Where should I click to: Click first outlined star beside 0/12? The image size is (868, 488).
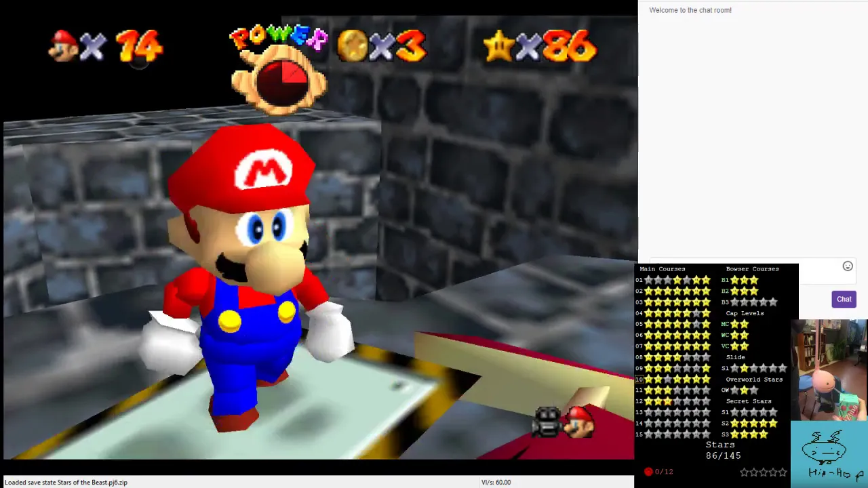745,472
